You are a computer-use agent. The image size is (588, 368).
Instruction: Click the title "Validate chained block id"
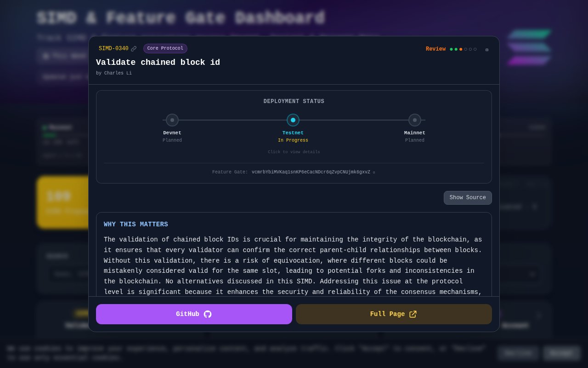(x=158, y=63)
